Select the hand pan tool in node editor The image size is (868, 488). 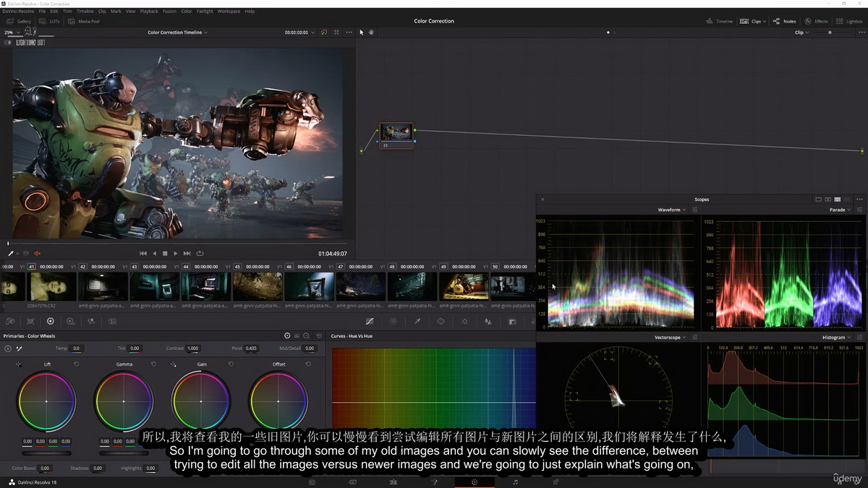[372, 32]
